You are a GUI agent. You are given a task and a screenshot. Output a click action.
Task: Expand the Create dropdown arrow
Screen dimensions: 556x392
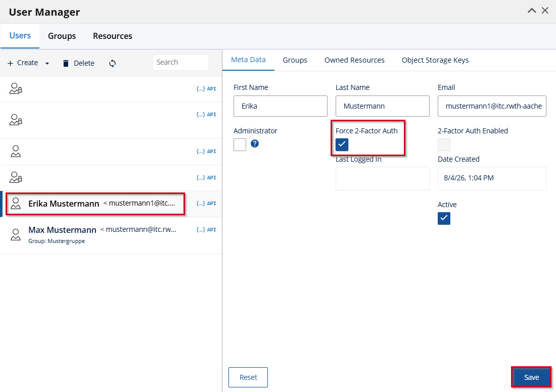click(47, 64)
